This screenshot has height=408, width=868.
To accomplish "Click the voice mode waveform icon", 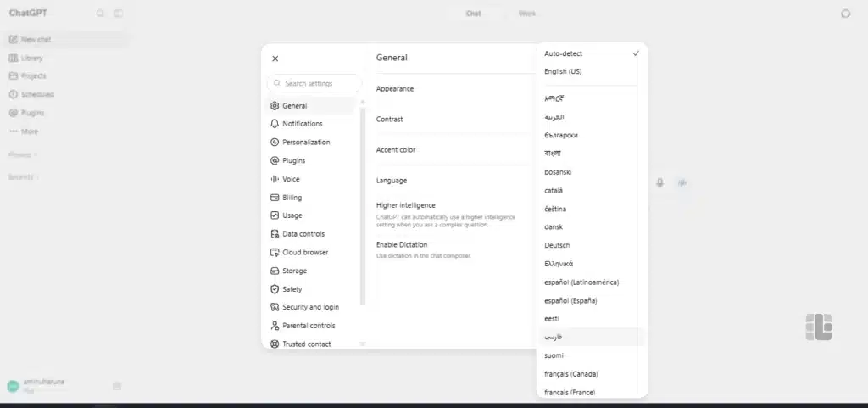I will pos(682,182).
